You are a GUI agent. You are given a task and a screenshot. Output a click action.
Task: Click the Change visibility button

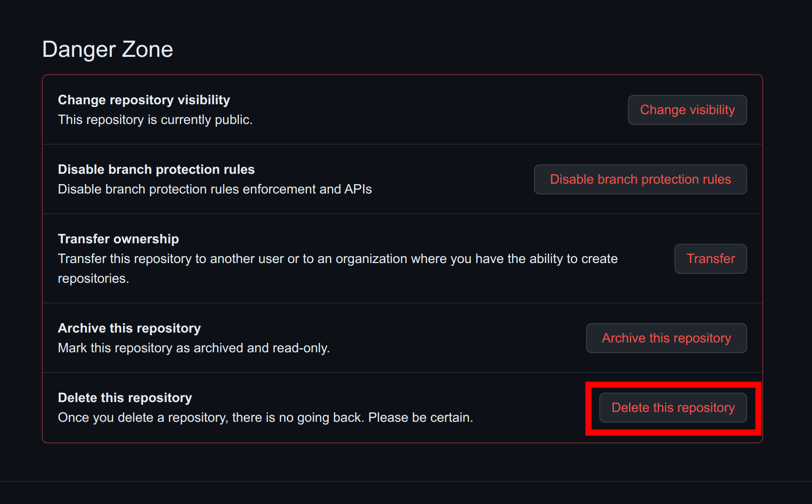[687, 110]
